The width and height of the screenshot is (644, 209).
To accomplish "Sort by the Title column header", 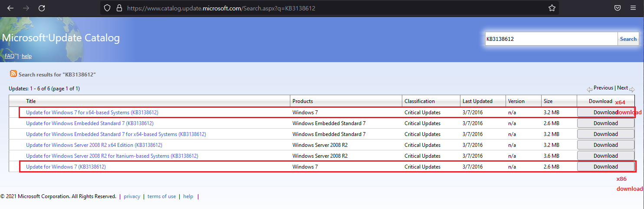I will pyautogui.click(x=31, y=101).
